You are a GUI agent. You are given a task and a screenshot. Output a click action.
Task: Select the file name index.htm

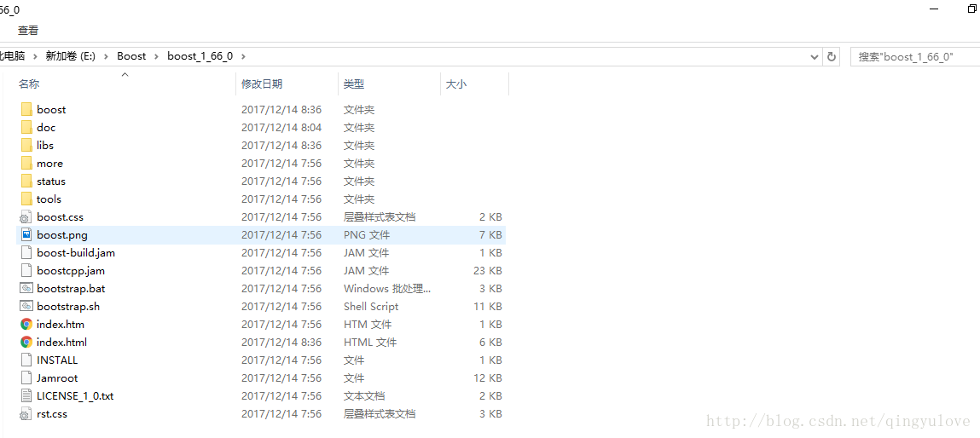(x=61, y=325)
